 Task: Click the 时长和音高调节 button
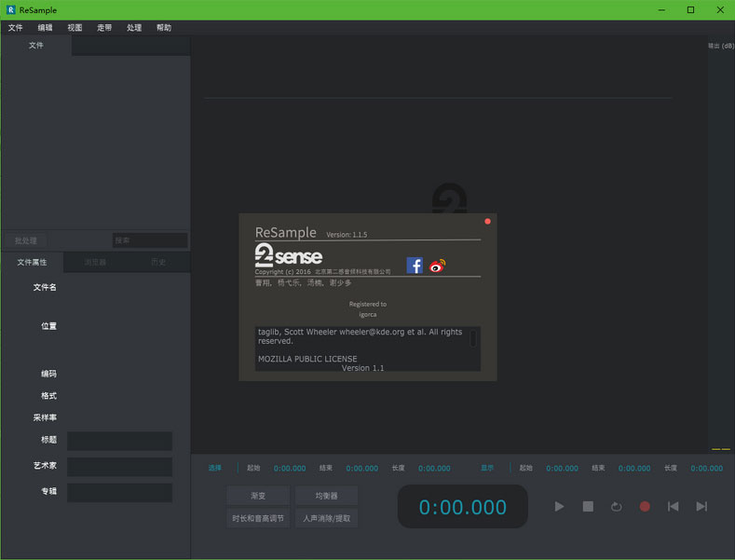258,518
